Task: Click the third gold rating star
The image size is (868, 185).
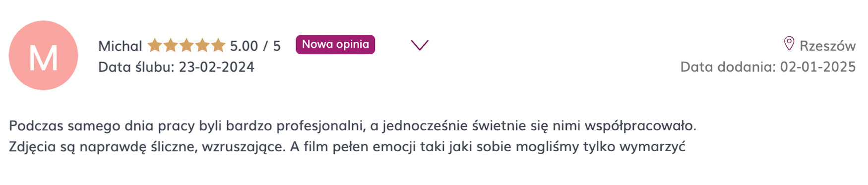Action: click(186, 45)
